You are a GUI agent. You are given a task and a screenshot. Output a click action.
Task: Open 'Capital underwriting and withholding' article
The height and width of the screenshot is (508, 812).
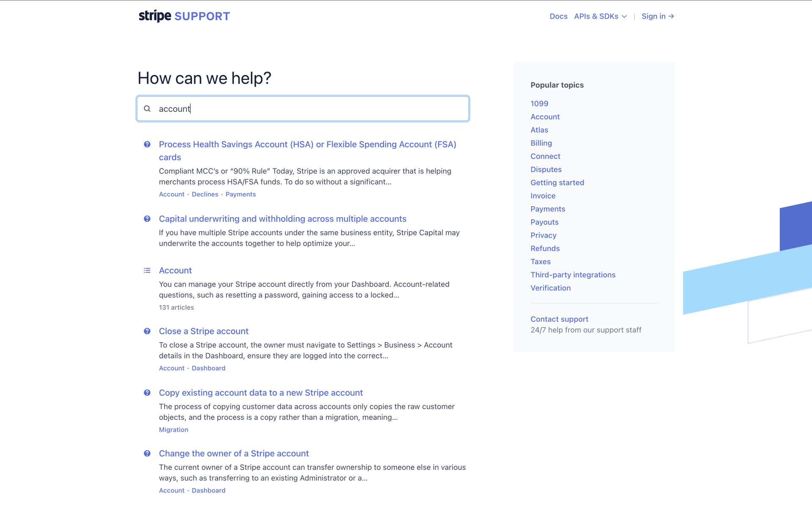[x=283, y=219]
